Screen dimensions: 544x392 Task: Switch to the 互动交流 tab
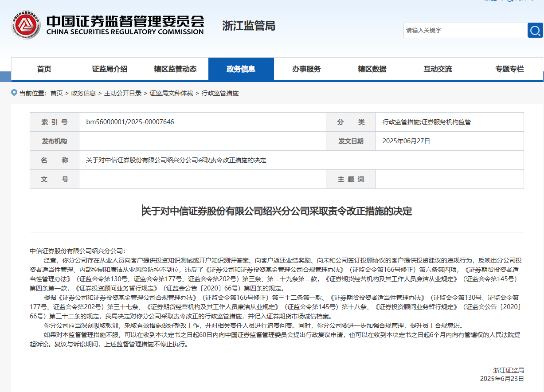[x=438, y=69]
